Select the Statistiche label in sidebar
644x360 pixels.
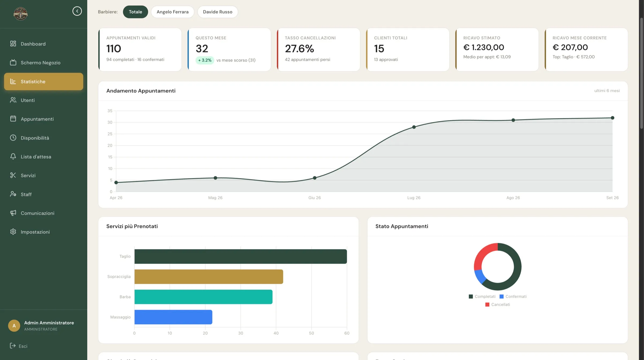pos(33,81)
